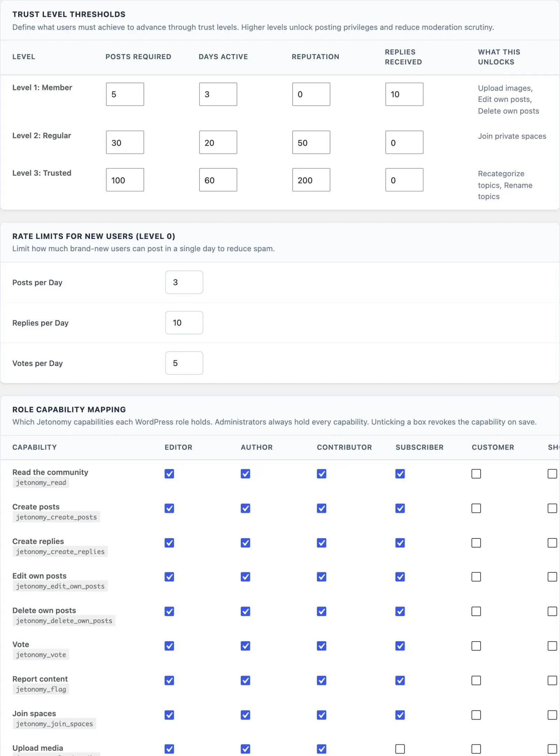The width and height of the screenshot is (560, 756).
Task: Click the jetonomy_vote capability code
Action: [41, 655]
